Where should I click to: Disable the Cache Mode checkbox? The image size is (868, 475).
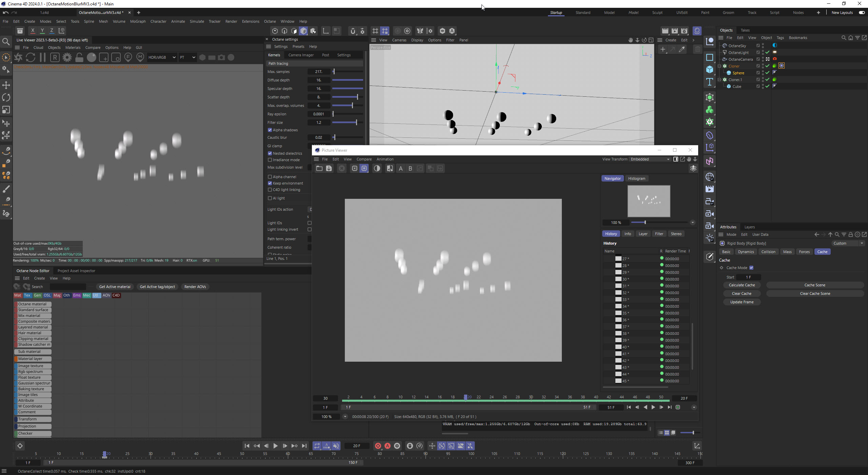pos(751,268)
